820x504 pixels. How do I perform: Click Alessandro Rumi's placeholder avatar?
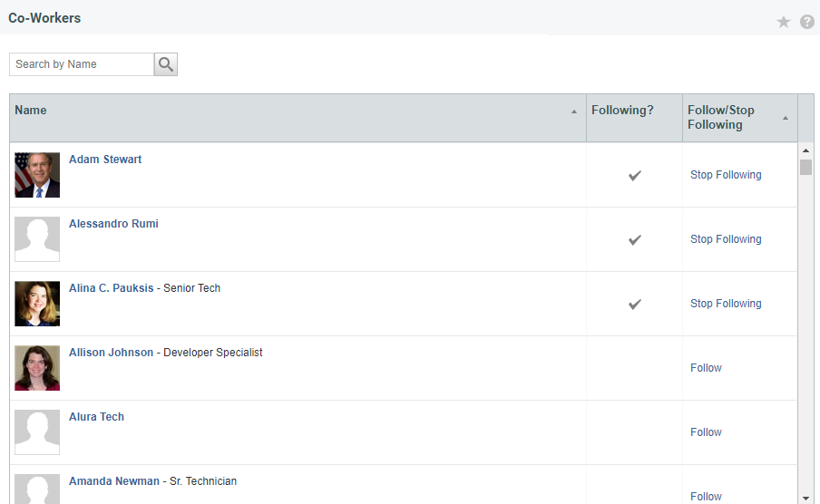(x=37, y=239)
